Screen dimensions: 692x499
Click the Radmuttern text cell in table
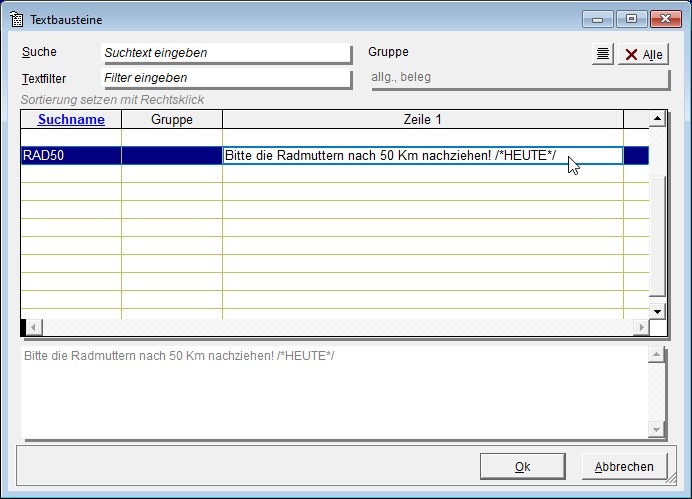point(423,155)
